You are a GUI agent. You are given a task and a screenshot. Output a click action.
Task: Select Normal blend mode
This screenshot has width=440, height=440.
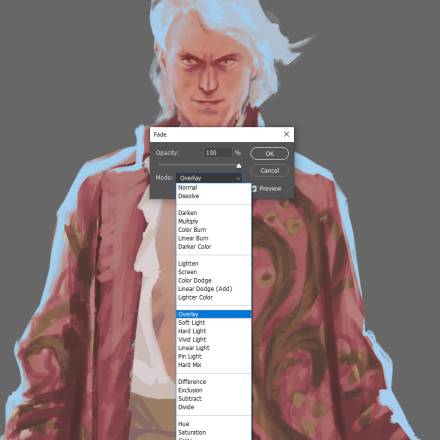pos(214,188)
